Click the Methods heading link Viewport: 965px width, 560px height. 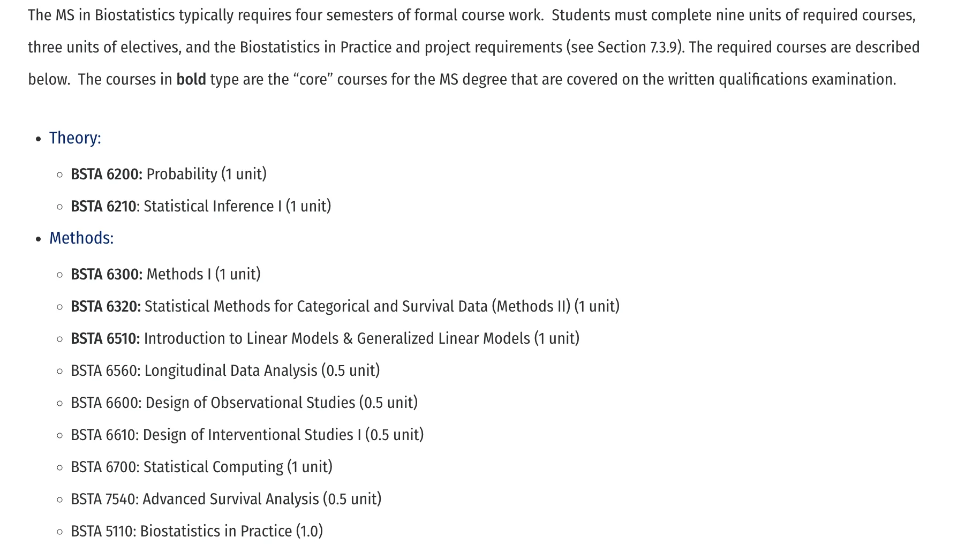(x=81, y=238)
